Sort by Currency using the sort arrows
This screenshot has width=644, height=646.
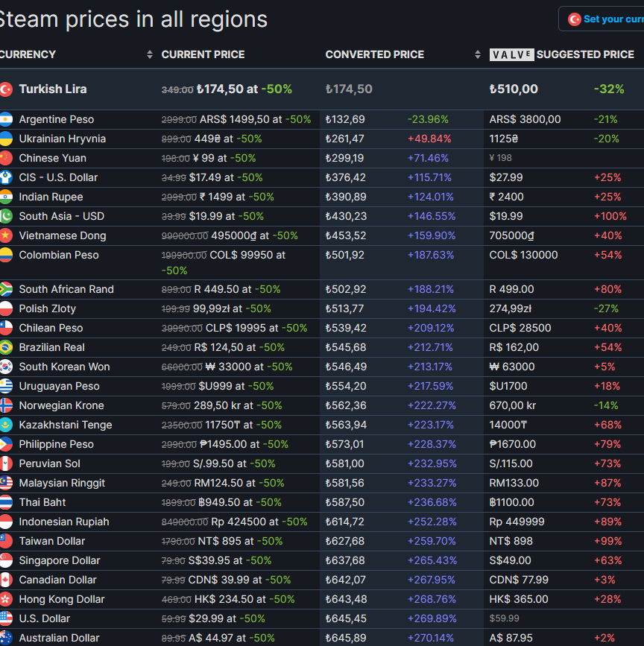(x=150, y=54)
